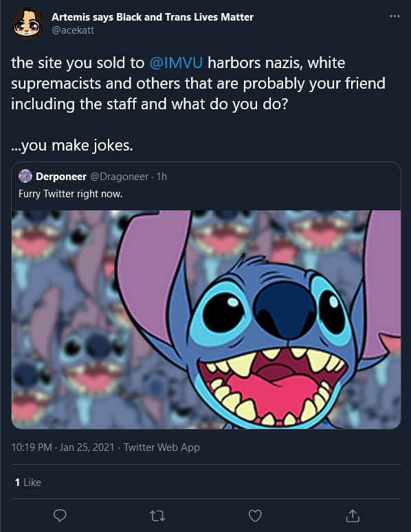Click the reply speech bubble icon
411x532 pixels.
point(60,516)
